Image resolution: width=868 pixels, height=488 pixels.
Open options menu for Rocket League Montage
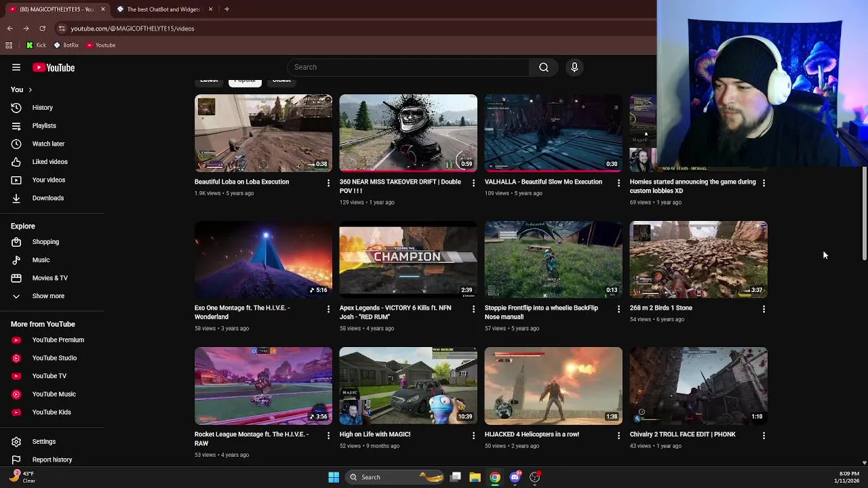coord(328,435)
